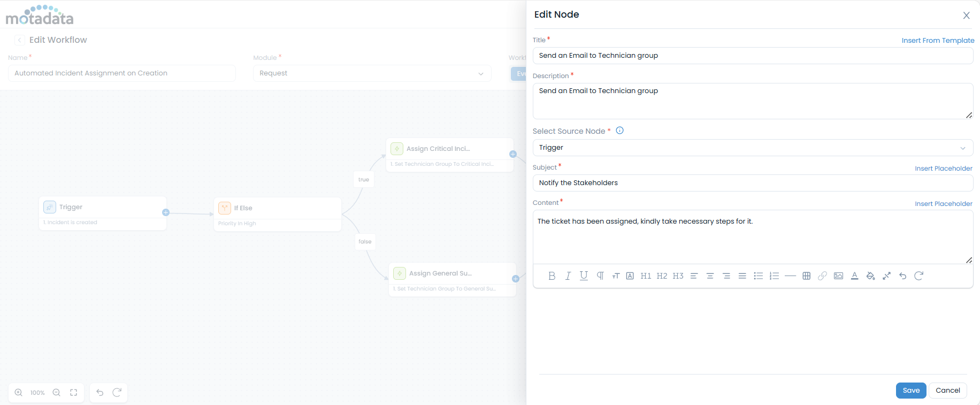Focus the Title input field
This screenshot has width=980, height=405.
tap(753, 56)
